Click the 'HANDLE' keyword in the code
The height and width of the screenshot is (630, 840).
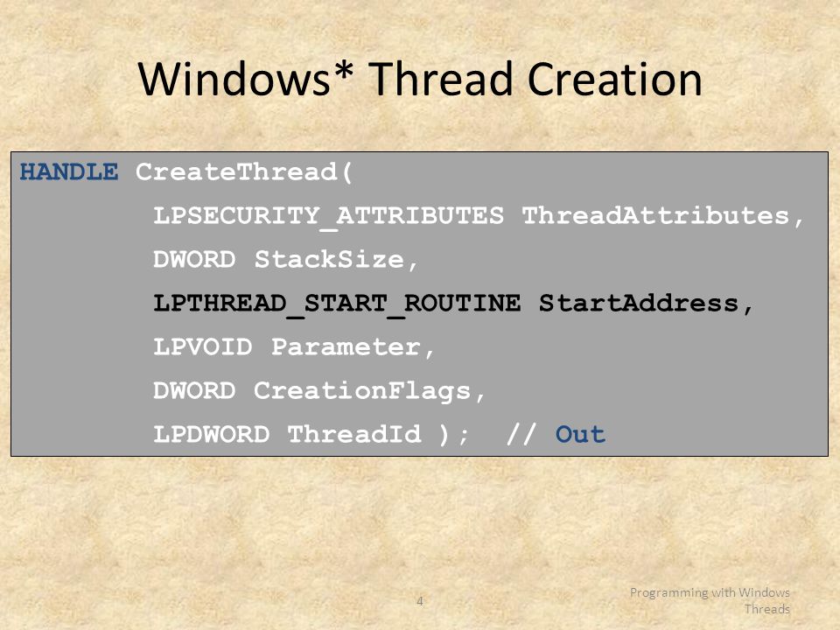(x=69, y=172)
